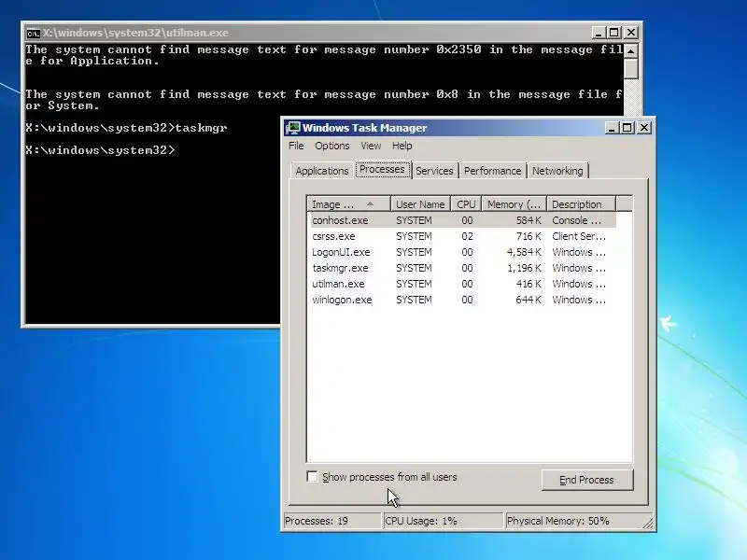The height and width of the screenshot is (560, 747).
Task: Minimize the Windows Task Manager window
Action: point(612,128)
